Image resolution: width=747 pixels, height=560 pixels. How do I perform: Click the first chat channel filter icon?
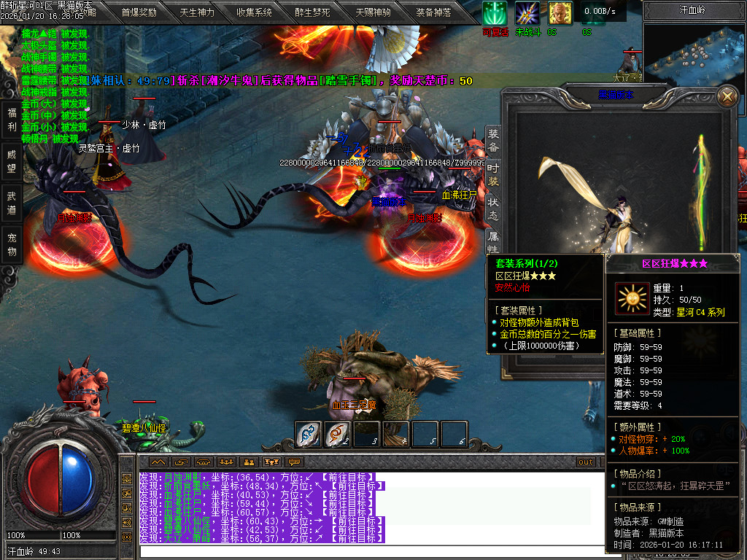point(158,462)
